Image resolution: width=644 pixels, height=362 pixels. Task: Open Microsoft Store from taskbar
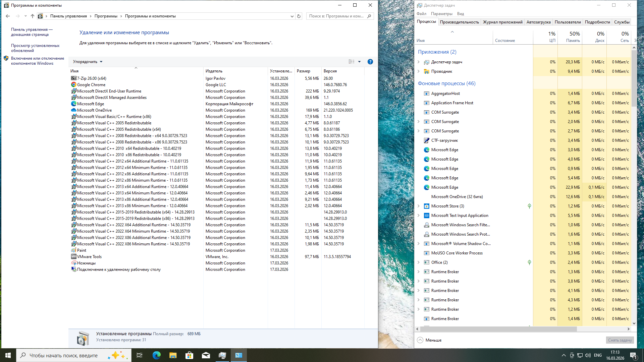(x=190, y=355)
